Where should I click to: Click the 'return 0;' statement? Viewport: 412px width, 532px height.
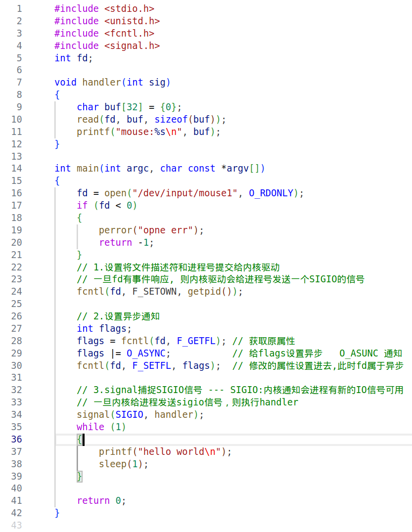(x=101, y=501)
